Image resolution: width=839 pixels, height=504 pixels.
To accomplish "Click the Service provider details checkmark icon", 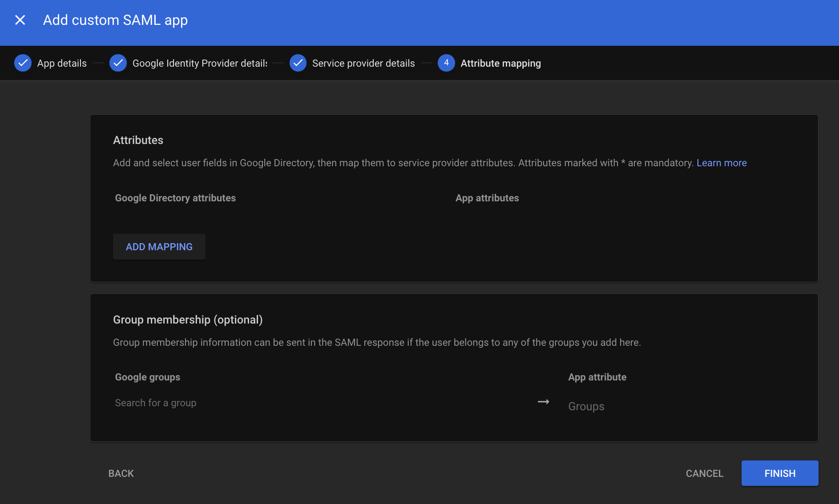I will (298, 63).
